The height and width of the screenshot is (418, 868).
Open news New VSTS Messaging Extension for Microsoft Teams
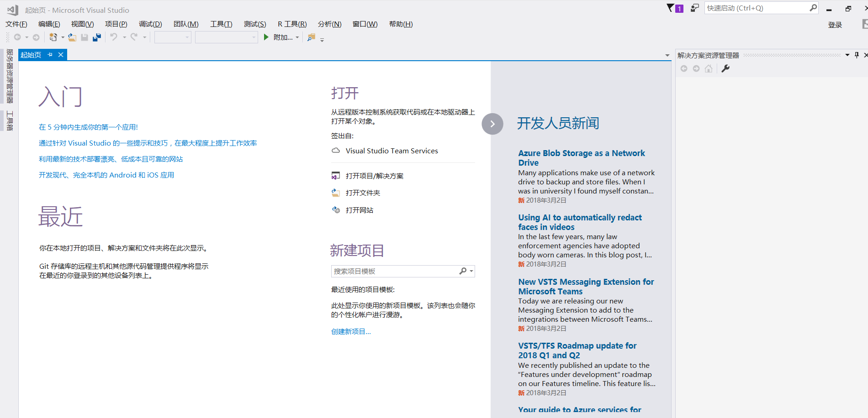[586, 287]
